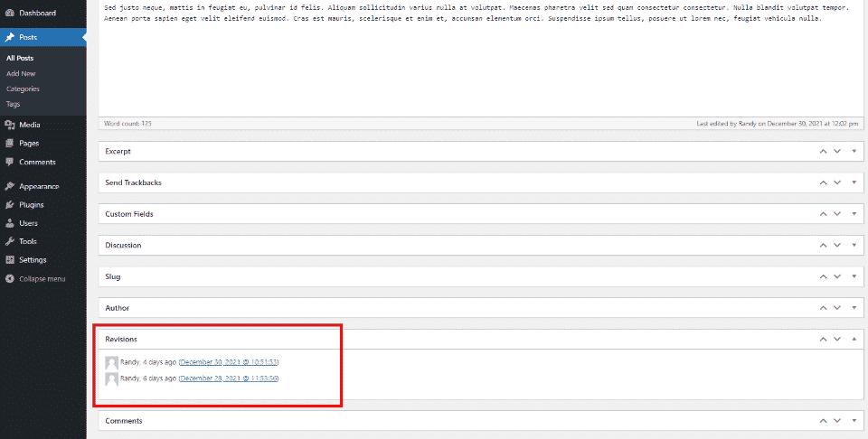Expand the Author panel toggle triangle
The image size is (868, 439).
(x=854, y=308)
